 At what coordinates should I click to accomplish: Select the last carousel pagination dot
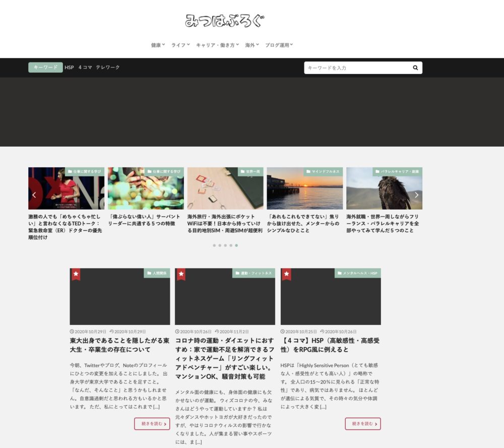coord(236,245)
